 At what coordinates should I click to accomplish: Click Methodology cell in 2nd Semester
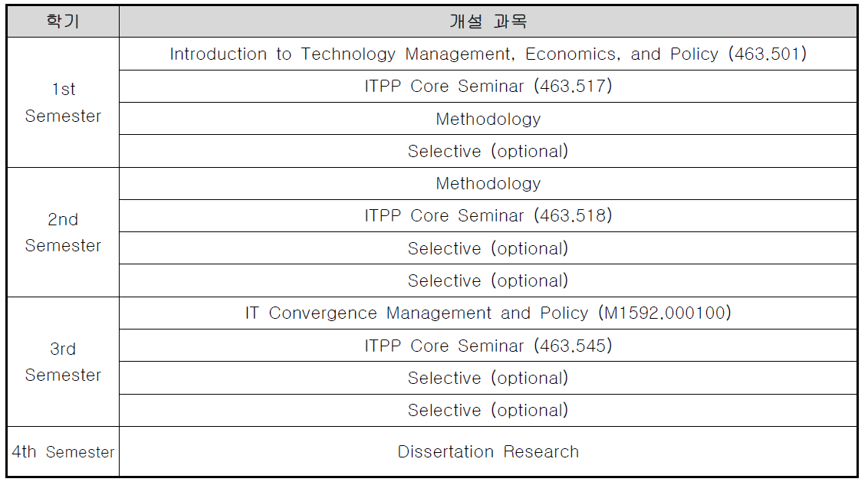coord(488,183)
